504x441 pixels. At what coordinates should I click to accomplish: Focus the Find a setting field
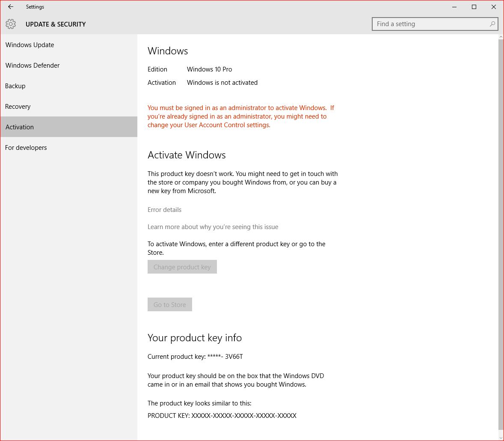[x=435, y=24]
